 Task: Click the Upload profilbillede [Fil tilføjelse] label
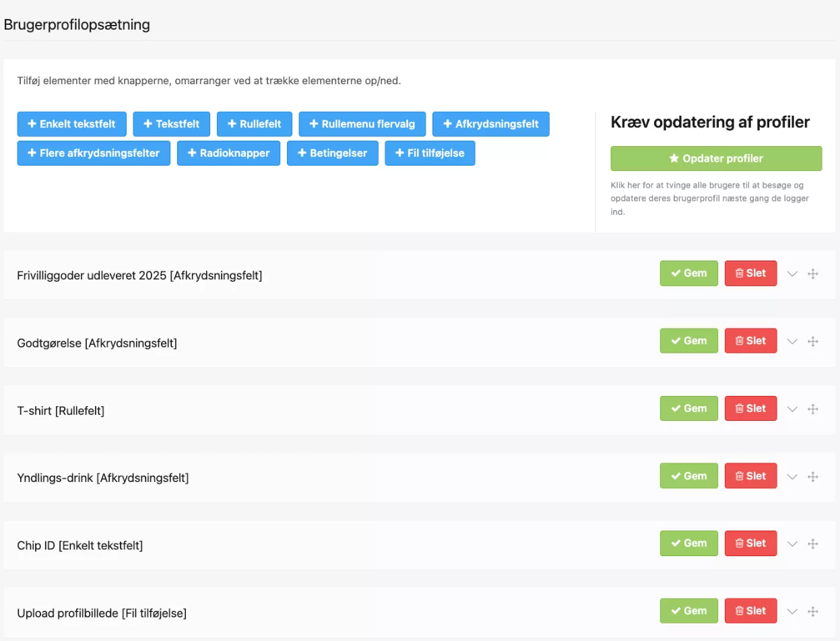click(x=102, y=613)
